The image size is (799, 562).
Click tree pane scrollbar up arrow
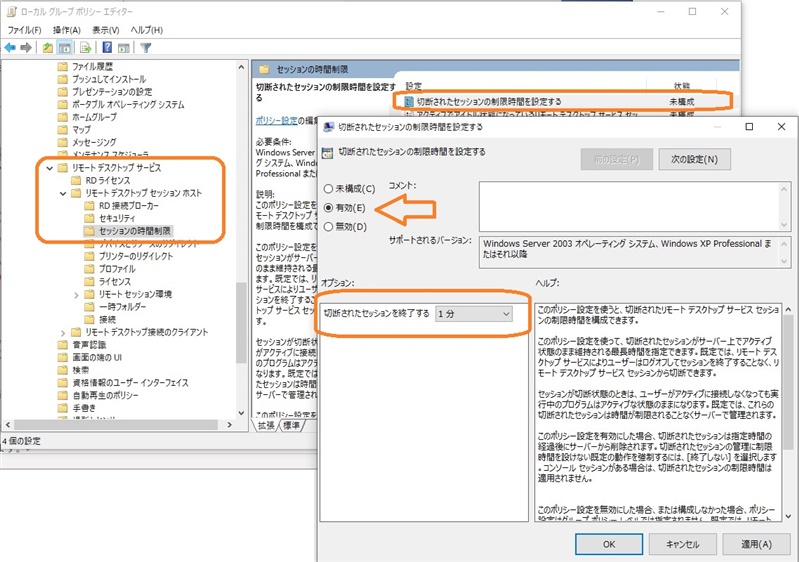pyautogui.click(x=241, y=67)
